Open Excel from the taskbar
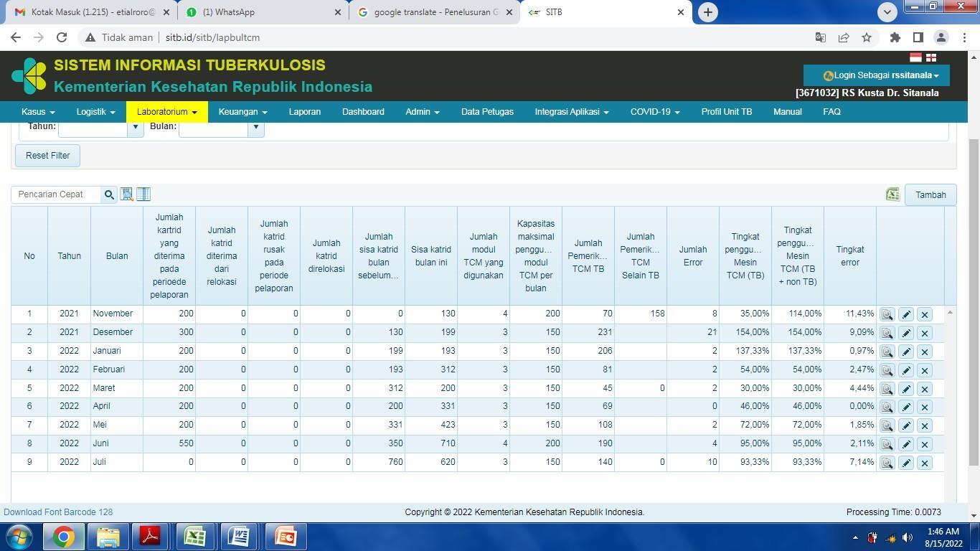Screen dimensions: 980x551 (x=195, y=537)
